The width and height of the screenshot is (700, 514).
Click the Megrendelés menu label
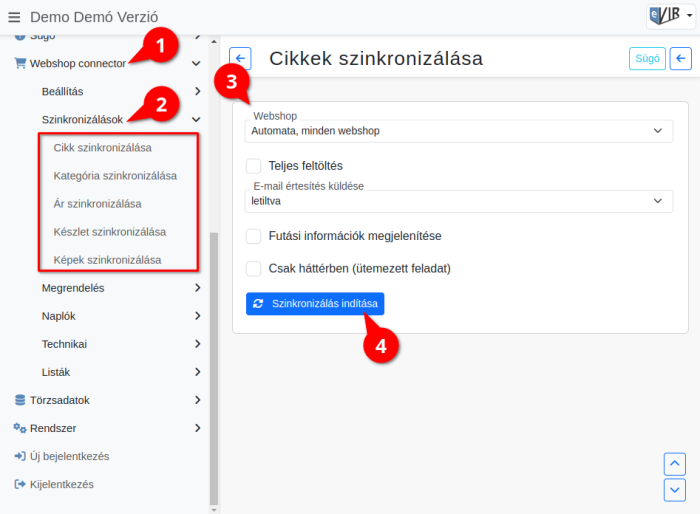(x=73, y=288)
